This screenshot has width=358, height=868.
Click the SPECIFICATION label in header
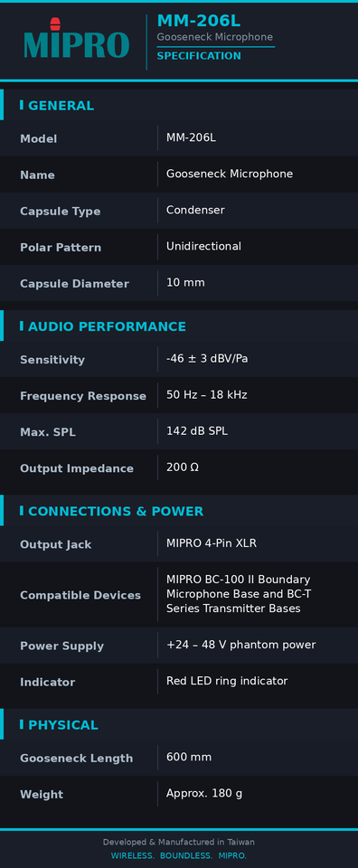[199, 56]
